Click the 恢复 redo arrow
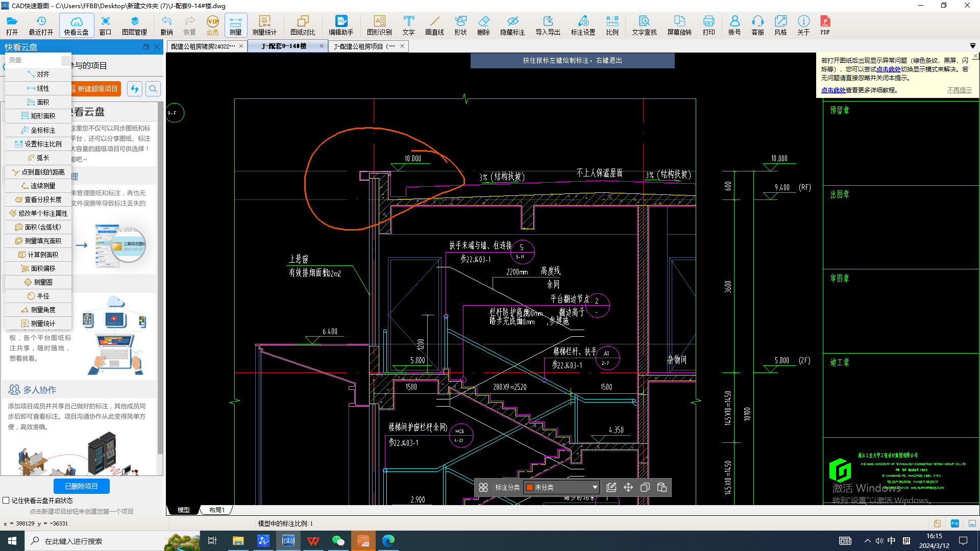This screenshot has height=551, width=980. [x=189, y=25]
